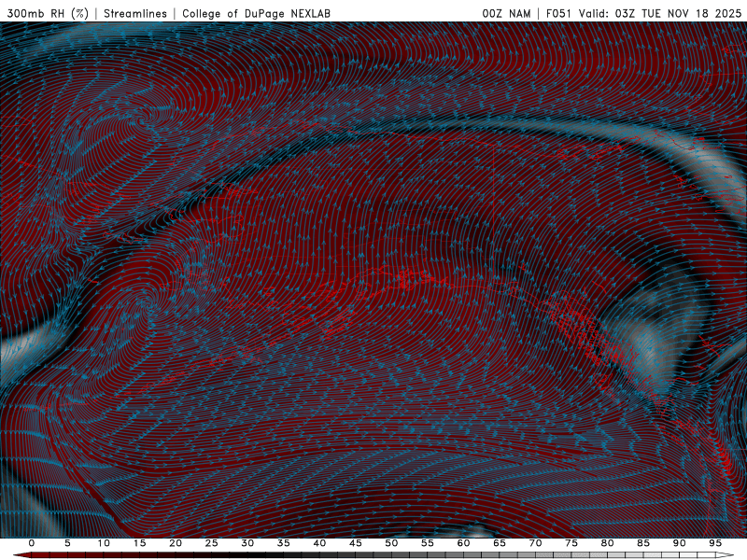
Task: Click the colorbar label "50"
Action: pos(391,543)
